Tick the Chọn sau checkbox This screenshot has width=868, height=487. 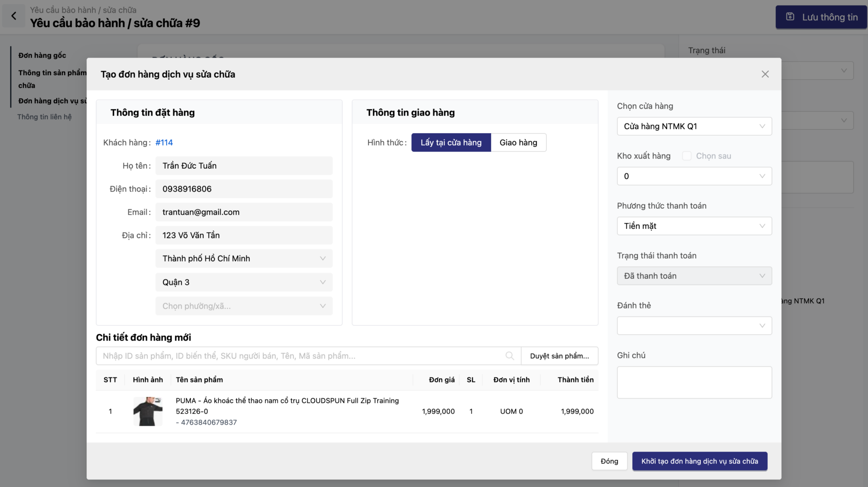pos(687,156)
